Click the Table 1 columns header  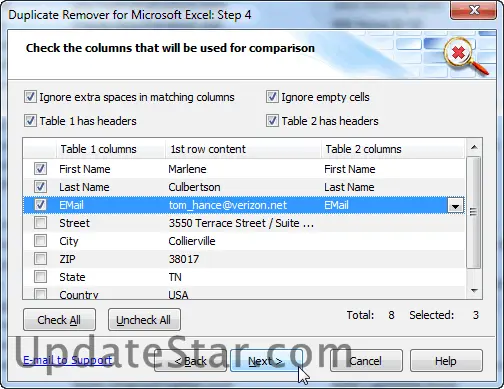click(110, 149)
